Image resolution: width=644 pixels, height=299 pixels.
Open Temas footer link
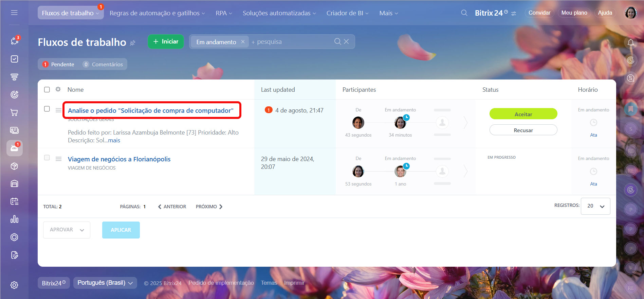pos(269,283)
